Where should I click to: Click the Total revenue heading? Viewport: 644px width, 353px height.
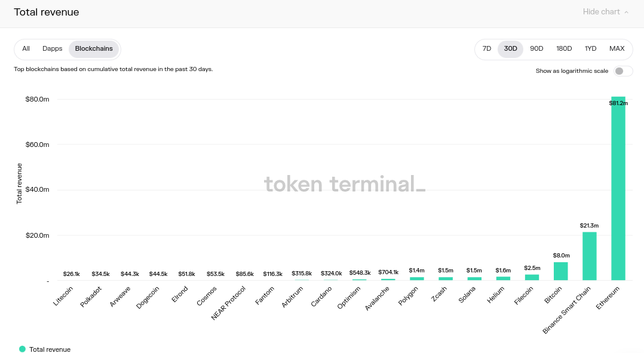(47, 12)
